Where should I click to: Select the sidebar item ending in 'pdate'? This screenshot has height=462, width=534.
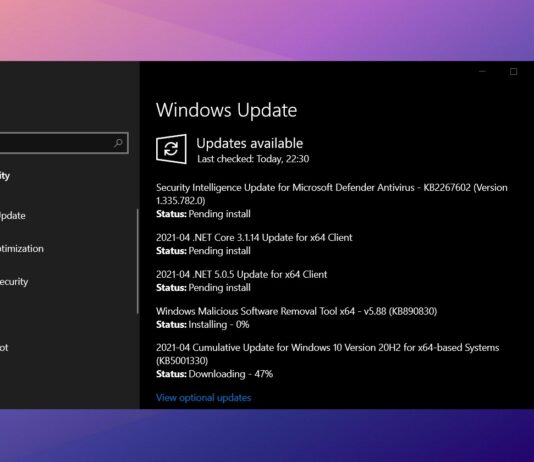pyautogui.click(x=13, y=216)
